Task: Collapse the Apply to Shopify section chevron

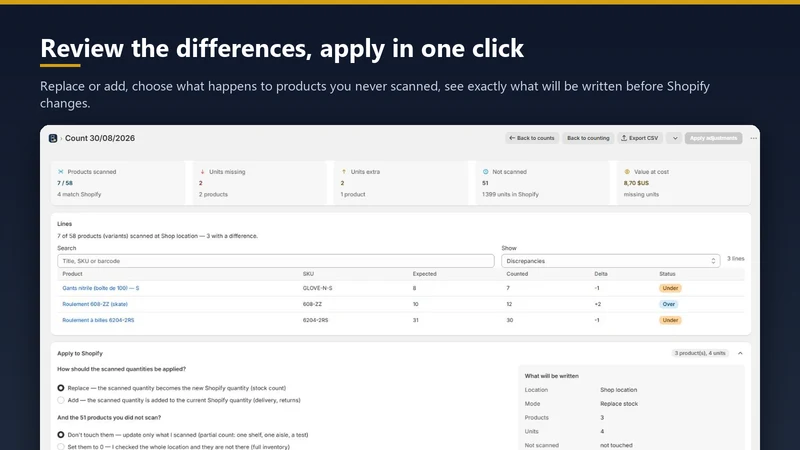Action: click(740, 353)
